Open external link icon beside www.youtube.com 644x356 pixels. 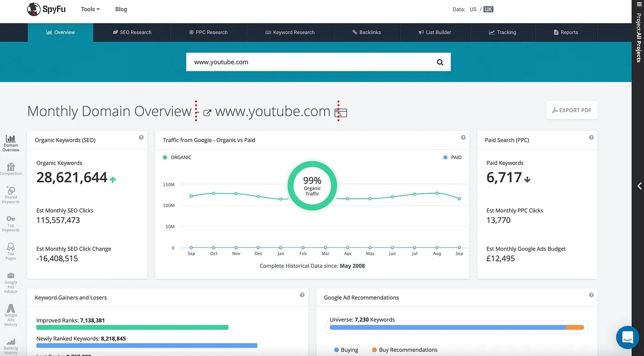(x=207, y=113)
